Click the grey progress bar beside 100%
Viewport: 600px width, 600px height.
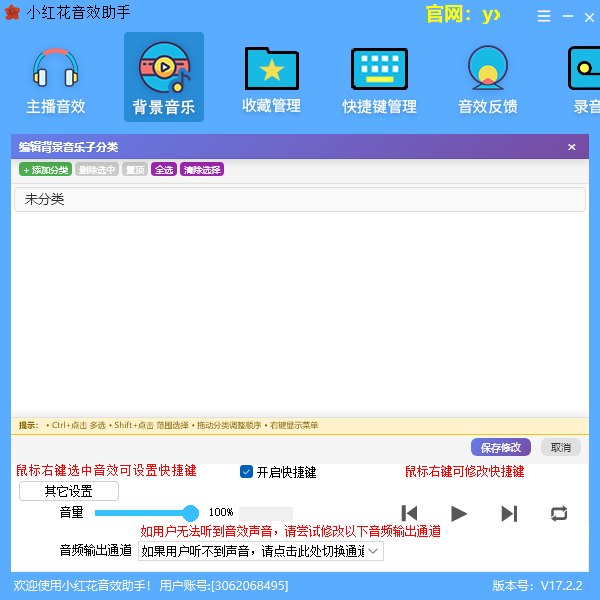266,514
